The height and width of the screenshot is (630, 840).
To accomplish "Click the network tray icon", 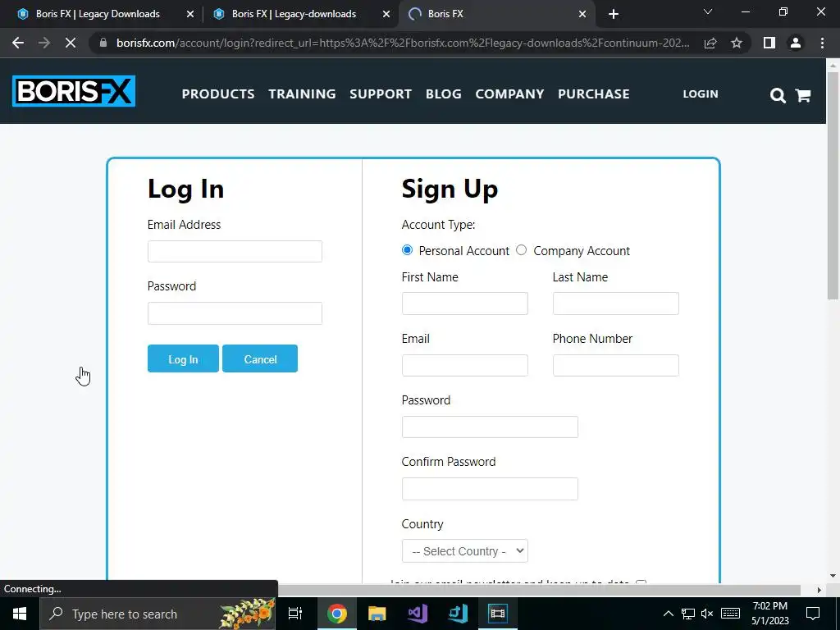I will tap(688, 614).
